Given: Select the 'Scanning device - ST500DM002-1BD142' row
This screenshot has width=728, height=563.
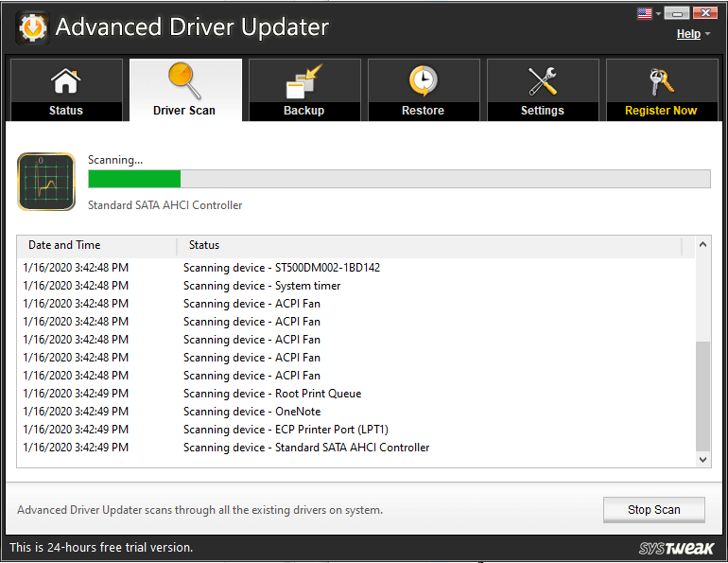Looking at the screenshot, I should (355, 268).
